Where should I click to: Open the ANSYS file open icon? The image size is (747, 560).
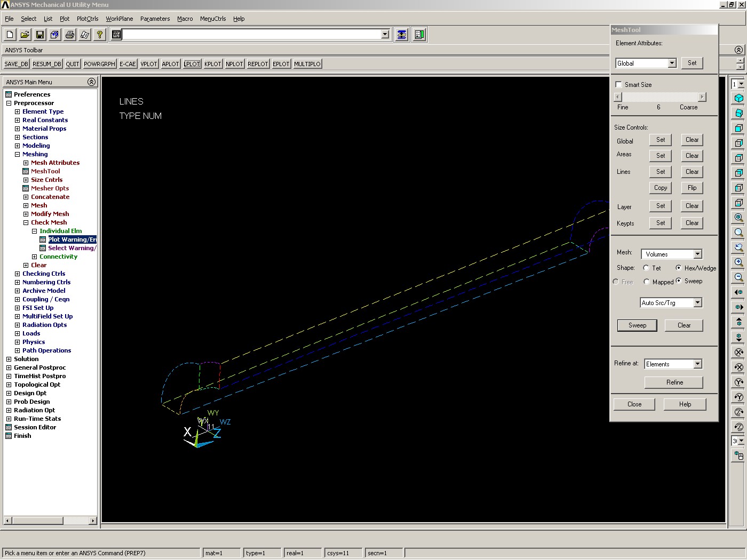[x=25, y=35]
